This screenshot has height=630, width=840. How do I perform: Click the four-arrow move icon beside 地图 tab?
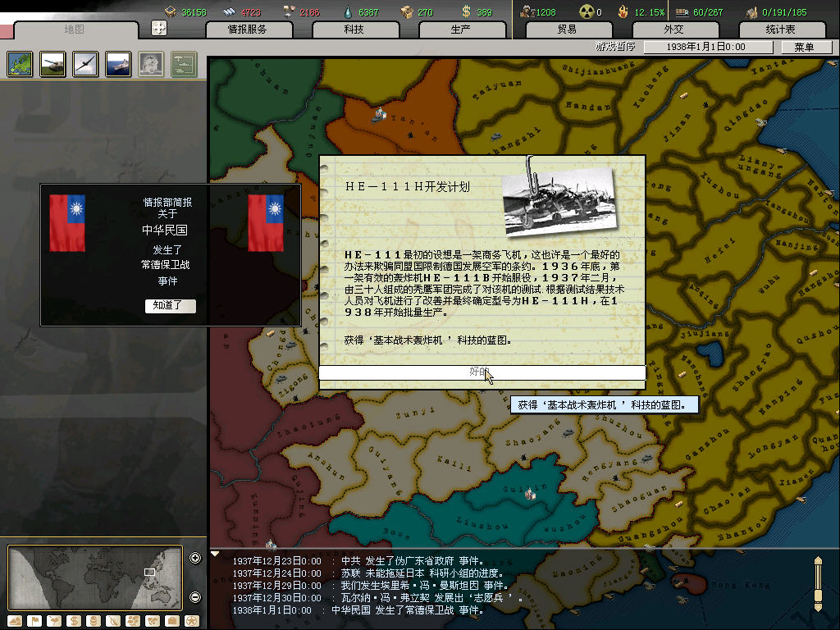pyautogui.click(x=159, y=28)
